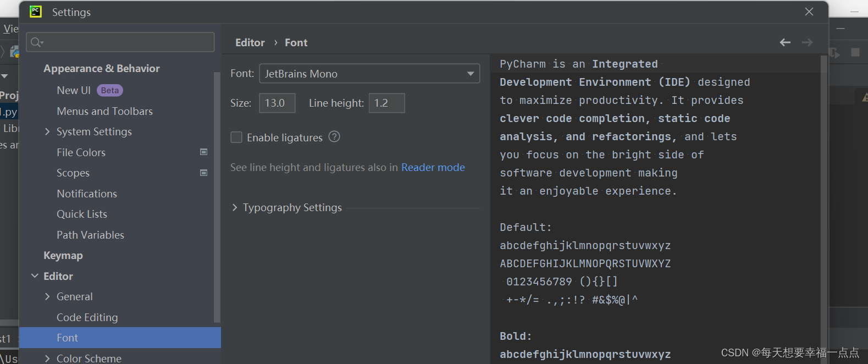Click the font Size field
The height and width of the screenshot is (364, 868).
point(277,103)
